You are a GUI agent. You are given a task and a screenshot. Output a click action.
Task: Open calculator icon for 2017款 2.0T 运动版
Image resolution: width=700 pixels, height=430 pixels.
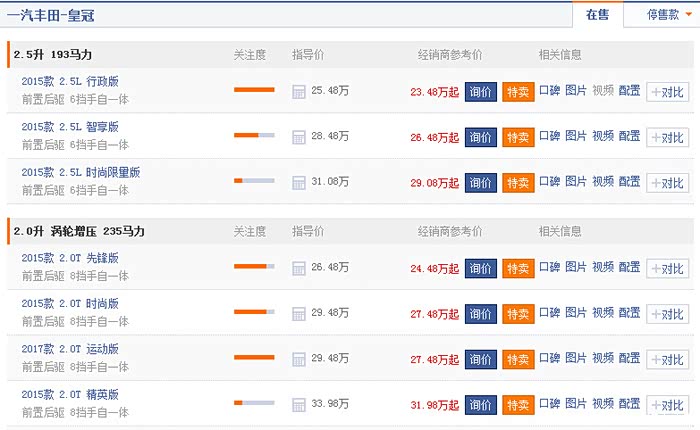pos(299,359)
